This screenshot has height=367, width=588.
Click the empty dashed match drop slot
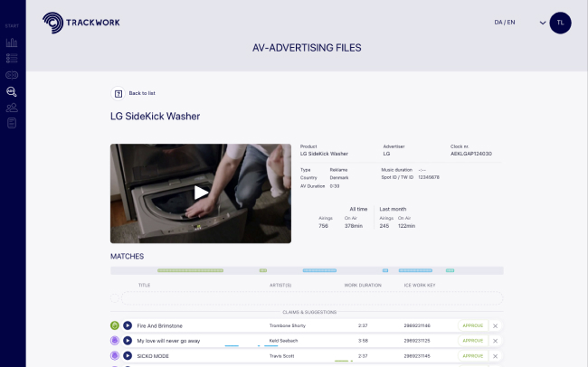(312, 298)
